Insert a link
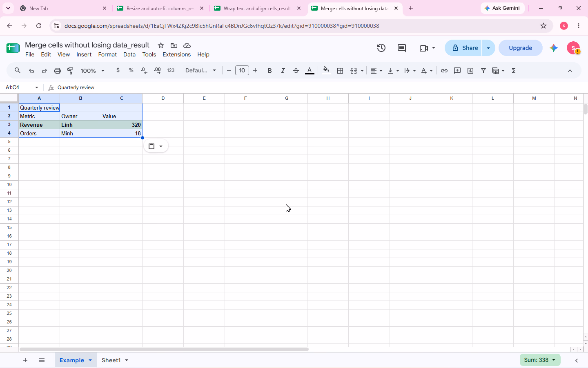Screen dimensions: 588x368 click(444, 71)
